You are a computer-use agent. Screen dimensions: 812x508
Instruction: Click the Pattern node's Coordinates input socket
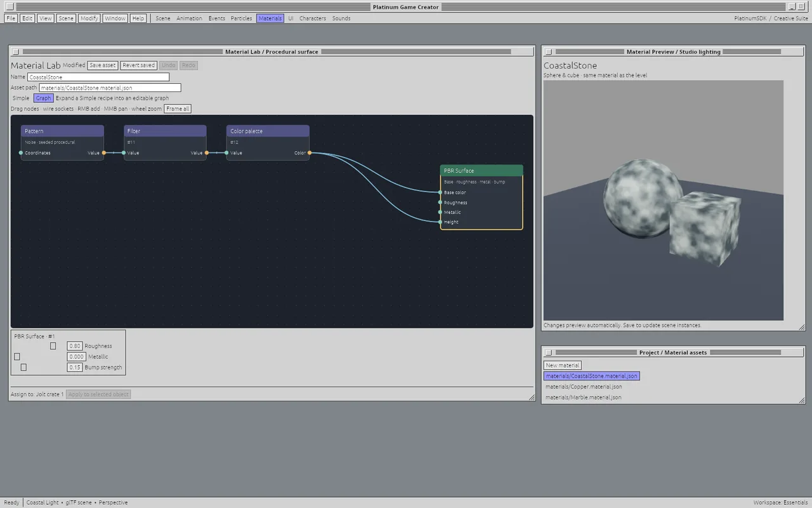pyautogui.click(x=21, y=153)
